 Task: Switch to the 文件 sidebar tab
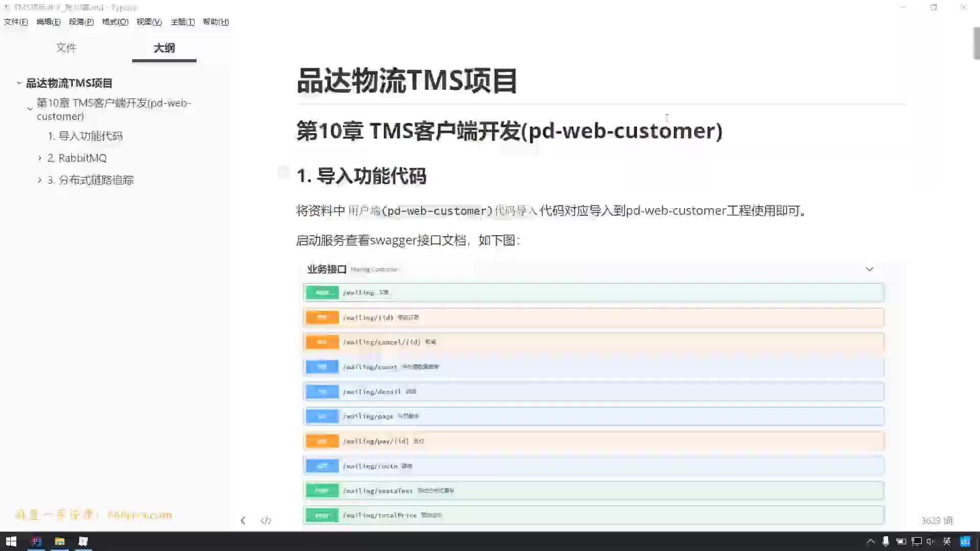(x=66, y=48)
